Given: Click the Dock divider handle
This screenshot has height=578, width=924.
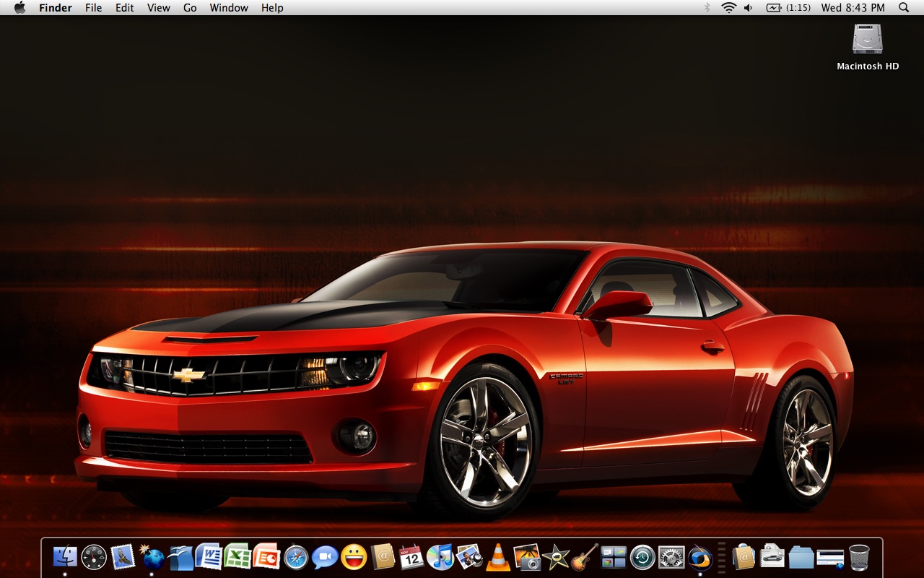Looking at the screenshot, I should tap(721, 557).
